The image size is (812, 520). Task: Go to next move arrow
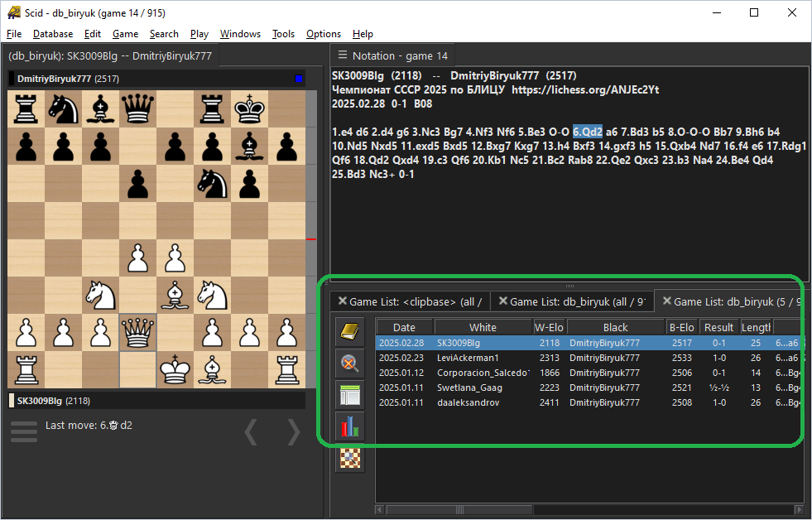click(294, 432)
